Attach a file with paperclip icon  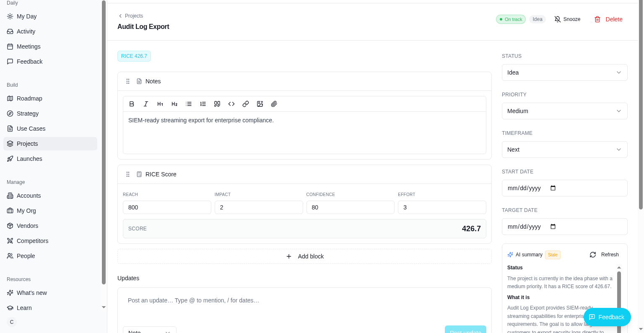click(274, 104)
